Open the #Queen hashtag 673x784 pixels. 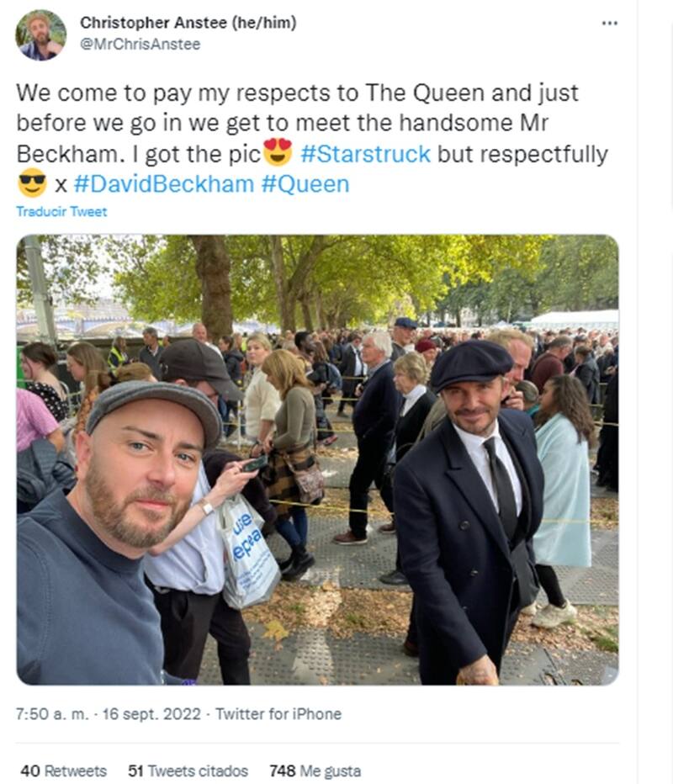305,184
